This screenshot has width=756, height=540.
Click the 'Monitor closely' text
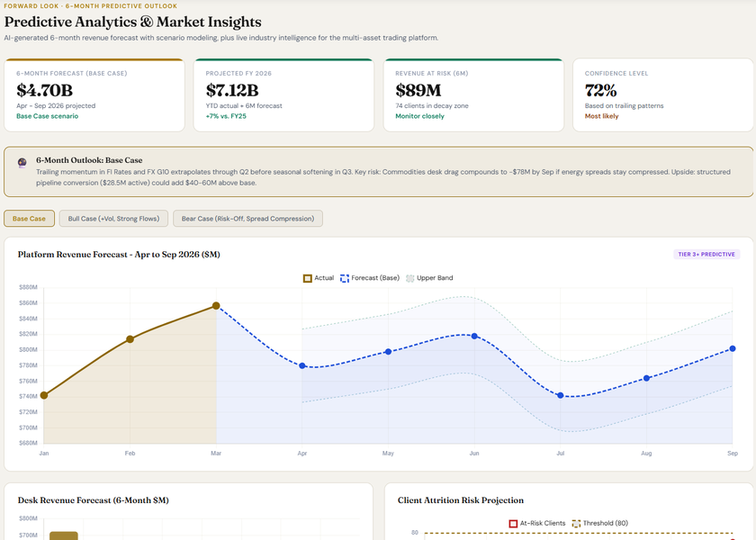[x=420, y=116]
